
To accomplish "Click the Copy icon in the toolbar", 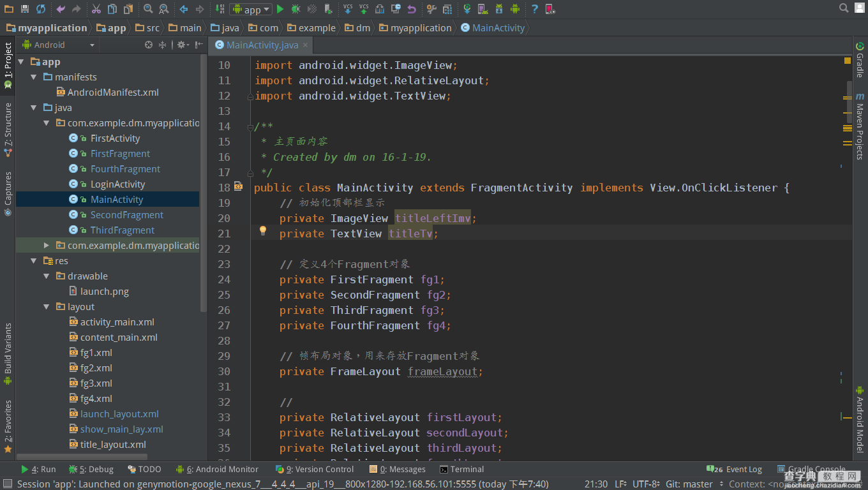I will 112,9.
